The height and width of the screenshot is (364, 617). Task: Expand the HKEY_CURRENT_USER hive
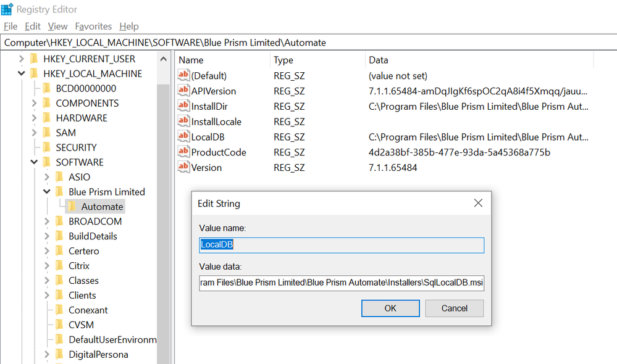22,59
